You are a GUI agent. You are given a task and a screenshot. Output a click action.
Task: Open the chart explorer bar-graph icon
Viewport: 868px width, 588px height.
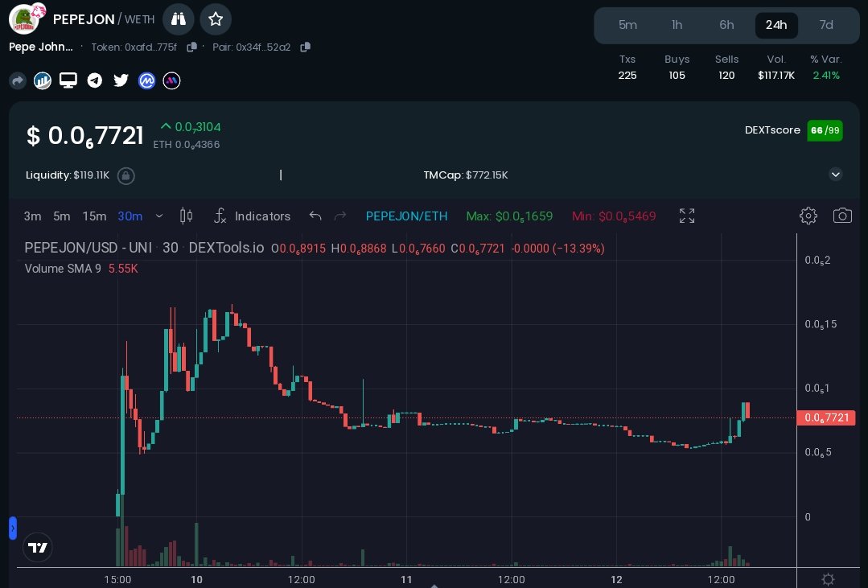[42, 80]
